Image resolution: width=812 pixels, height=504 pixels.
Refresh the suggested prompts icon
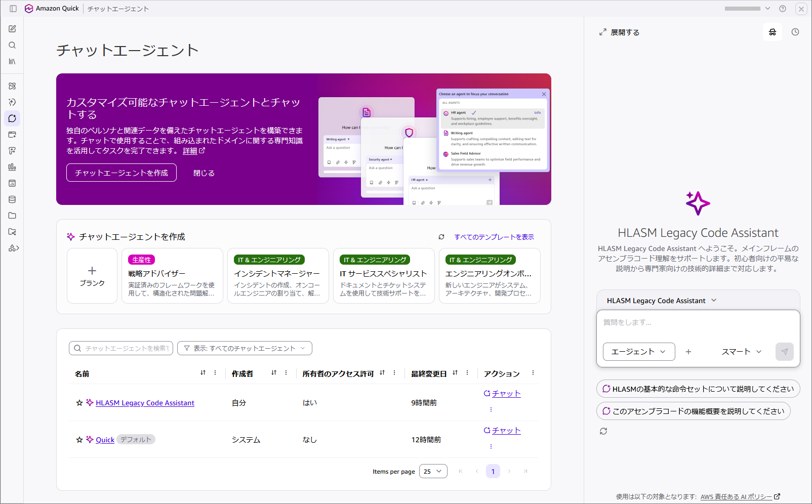point(603,431)
